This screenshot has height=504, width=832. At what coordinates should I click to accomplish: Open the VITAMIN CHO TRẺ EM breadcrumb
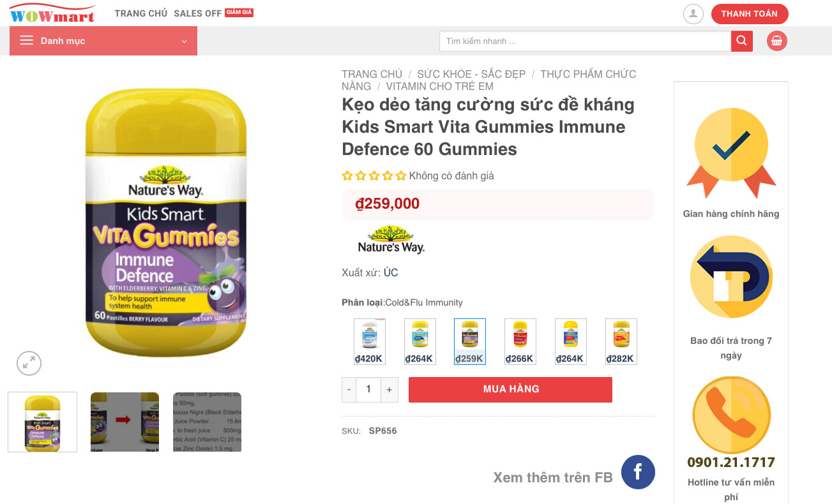[x=439, y=86]
